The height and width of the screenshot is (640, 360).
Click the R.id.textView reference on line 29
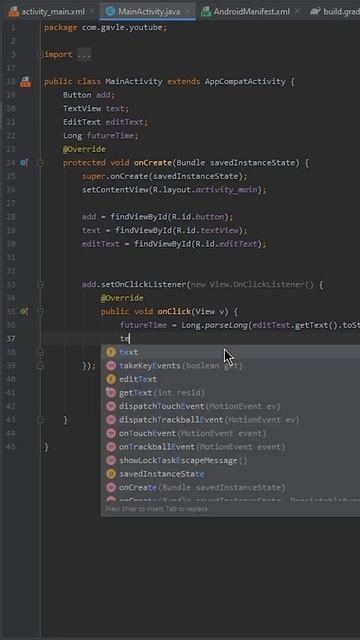[x=207, y=230]
